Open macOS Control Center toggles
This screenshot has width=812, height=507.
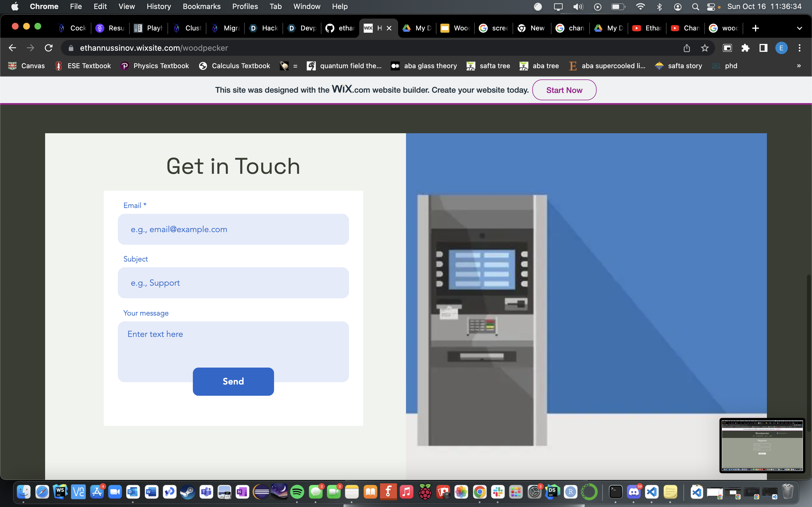pyautogui.click(x=711, y=7)
